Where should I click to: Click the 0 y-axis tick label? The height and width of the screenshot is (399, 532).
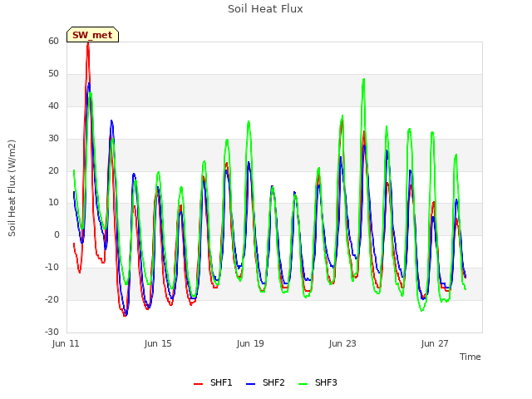click(57, 234)
